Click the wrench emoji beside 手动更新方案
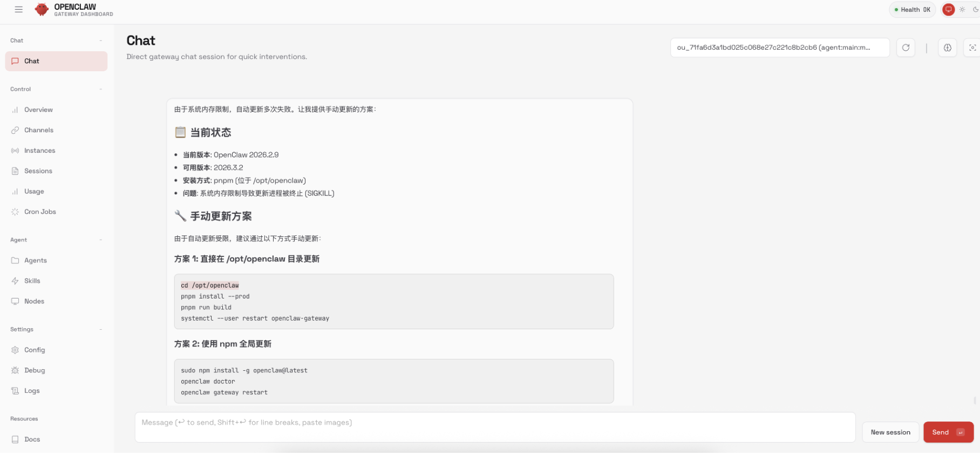 click(x=180, y=216)
